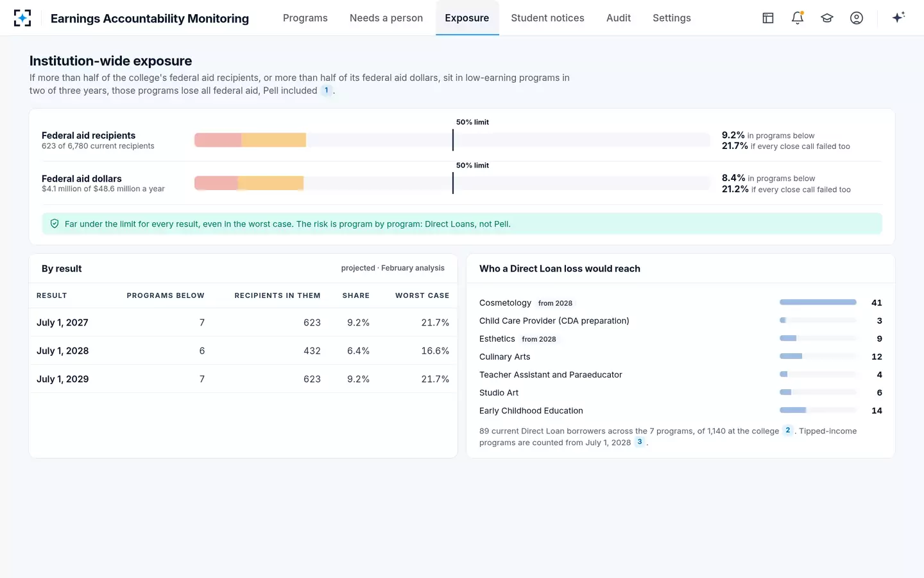This screenshot has height=578, width=924.
Task: Click the Studio Art program name
Action: point(499,392)
